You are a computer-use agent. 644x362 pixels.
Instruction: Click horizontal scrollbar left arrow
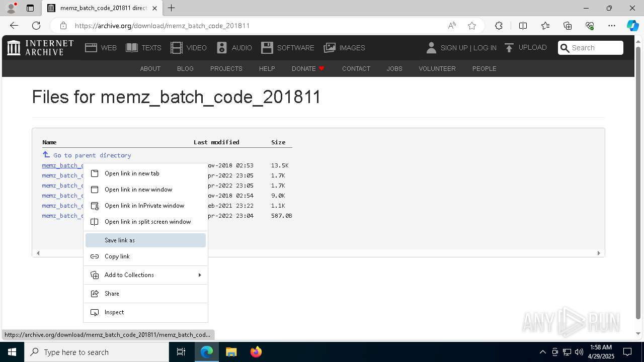click(x=38, y=253)
